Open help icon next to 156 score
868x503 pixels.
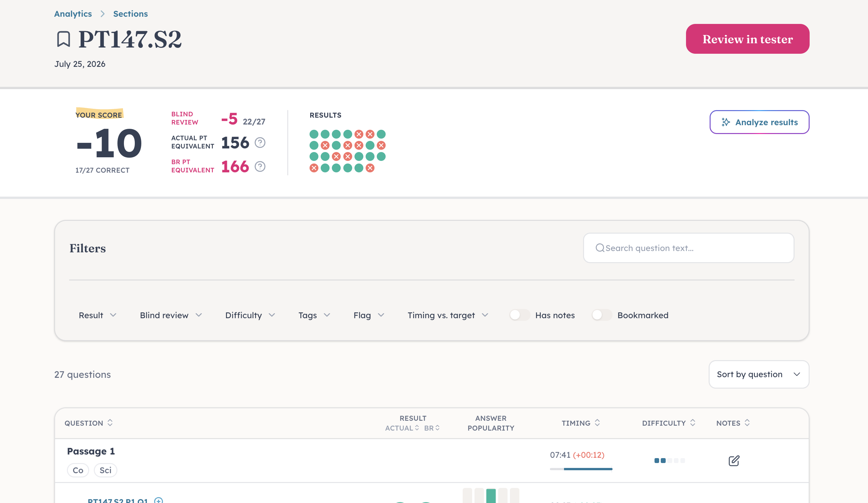(x=260, y=143)
